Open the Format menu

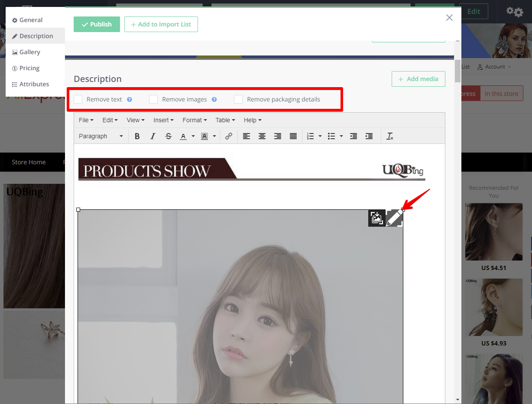195,120
